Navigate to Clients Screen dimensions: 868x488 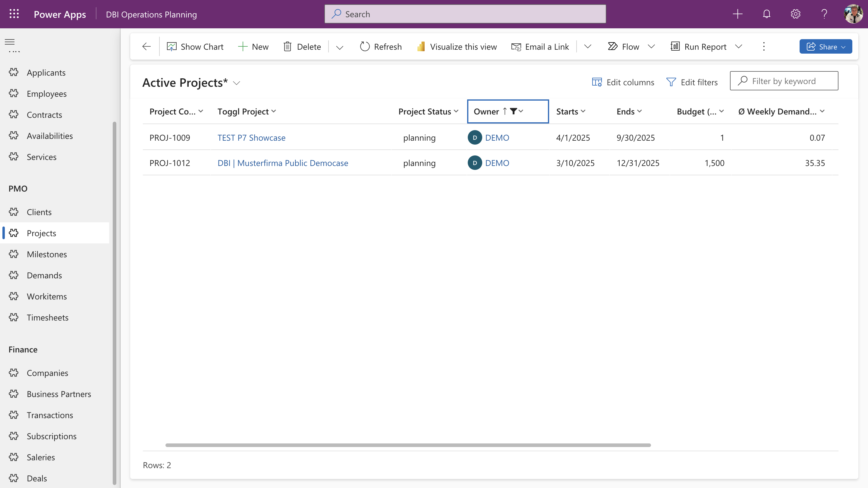pos(55,212)
